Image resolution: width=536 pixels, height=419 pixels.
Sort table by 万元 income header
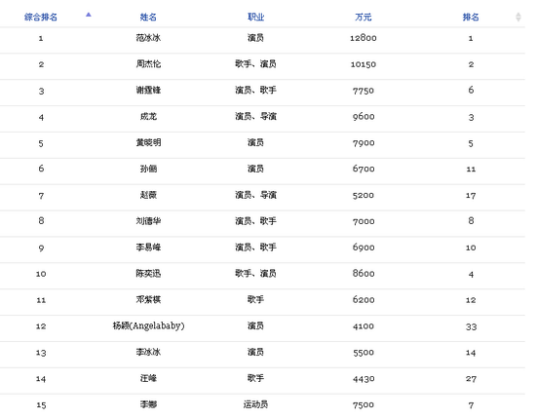point(363,17)
